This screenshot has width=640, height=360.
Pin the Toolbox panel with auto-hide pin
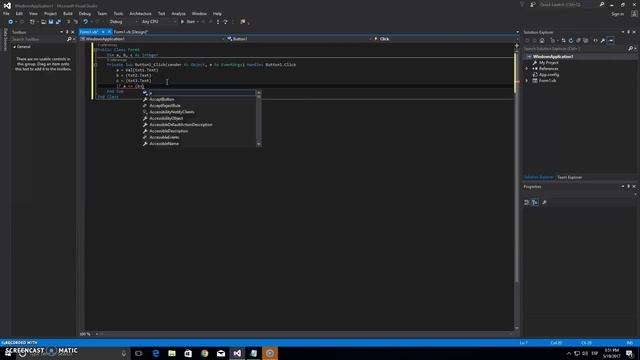coord(67,32)
